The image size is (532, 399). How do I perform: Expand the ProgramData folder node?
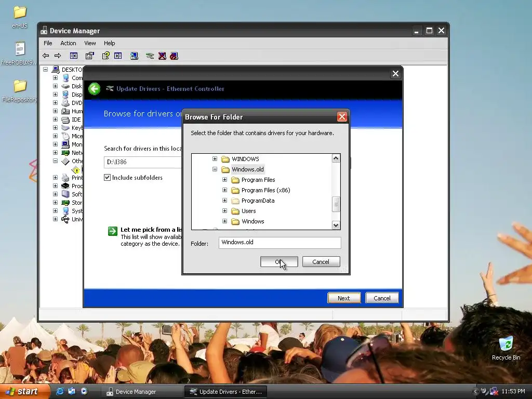(224, 201)
